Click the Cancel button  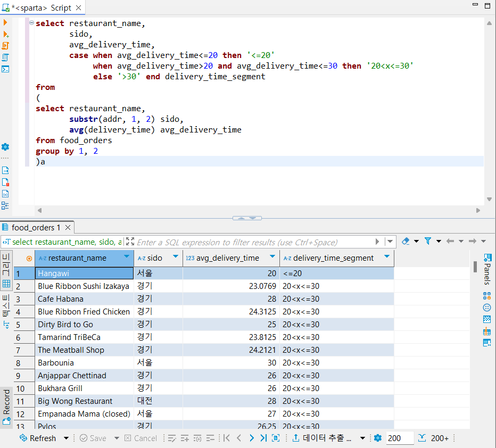(141, 438)
